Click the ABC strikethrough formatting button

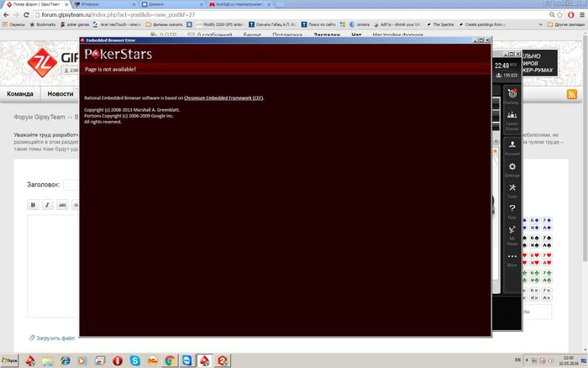coord(62,205)
